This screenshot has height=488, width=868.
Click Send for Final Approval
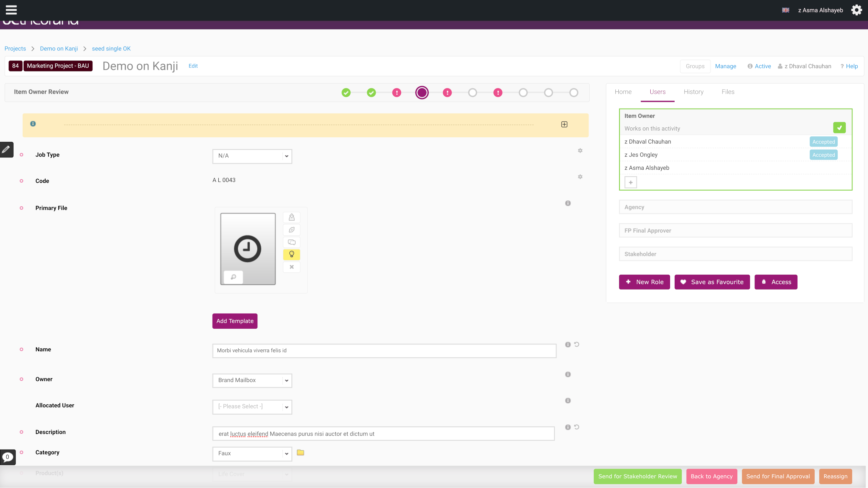778,477
